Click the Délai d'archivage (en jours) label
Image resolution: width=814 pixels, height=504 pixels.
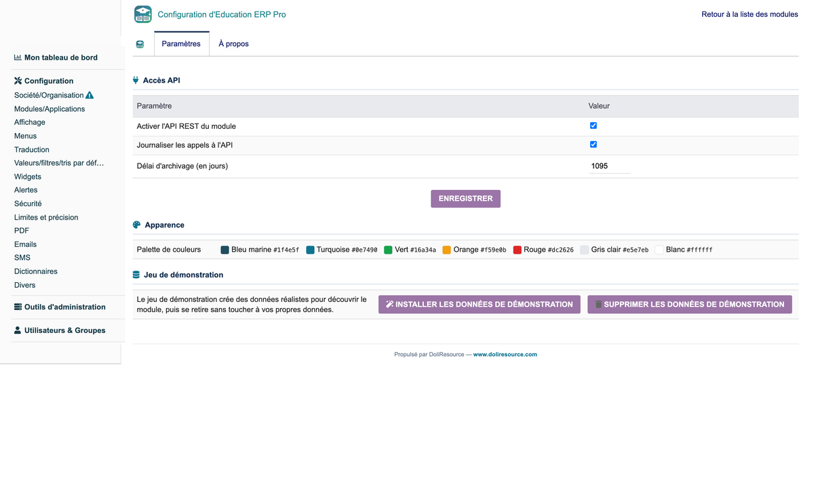[182, 166]
